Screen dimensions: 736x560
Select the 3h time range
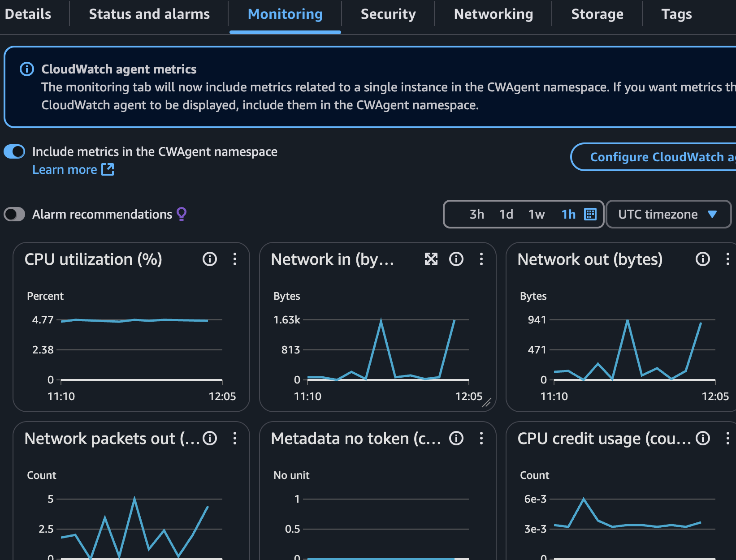click(476, 214)
